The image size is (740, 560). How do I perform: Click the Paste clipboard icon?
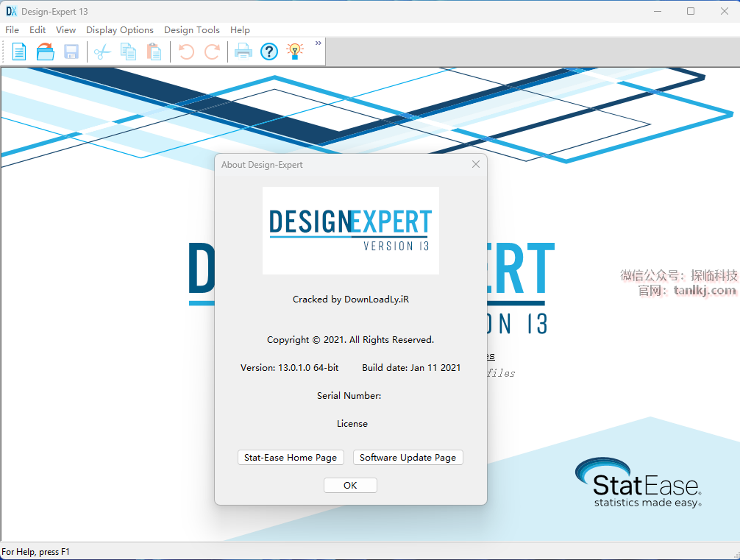click(x=154, y=52)
